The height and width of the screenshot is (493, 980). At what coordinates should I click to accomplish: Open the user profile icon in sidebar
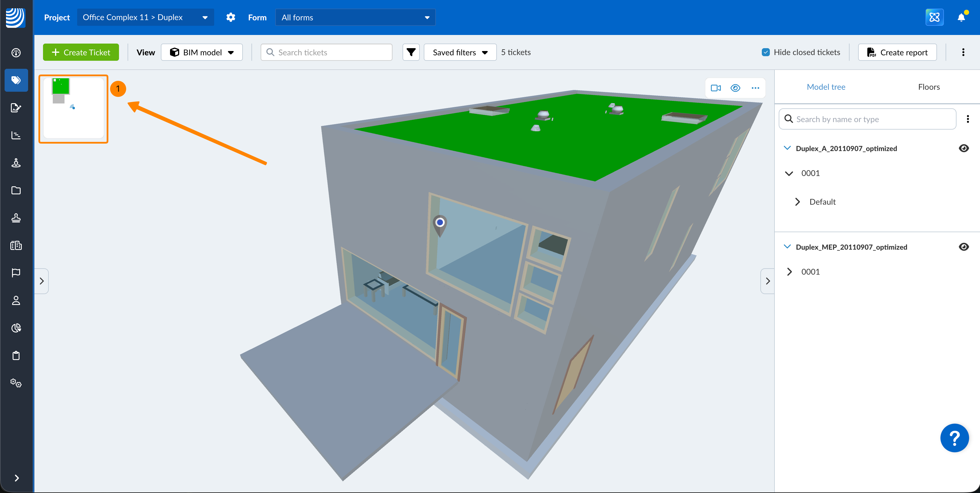(x=16, y=300)
